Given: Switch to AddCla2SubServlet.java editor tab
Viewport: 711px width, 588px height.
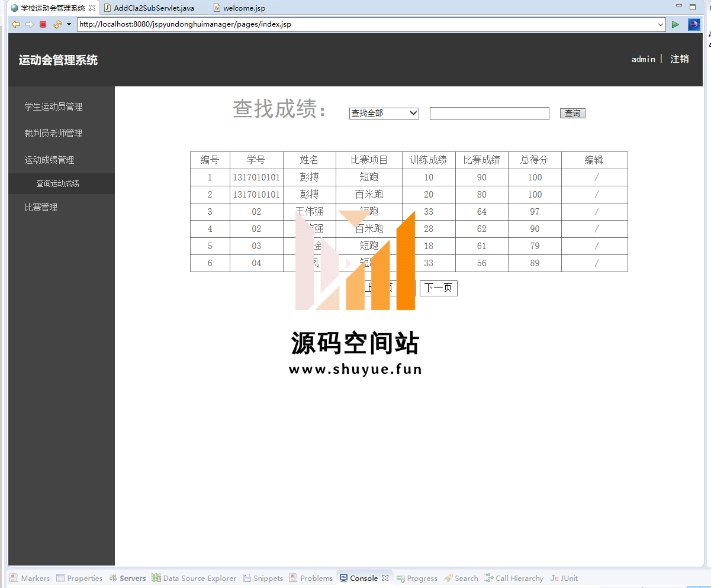Looking at the screenshot, I should point(153,8).
